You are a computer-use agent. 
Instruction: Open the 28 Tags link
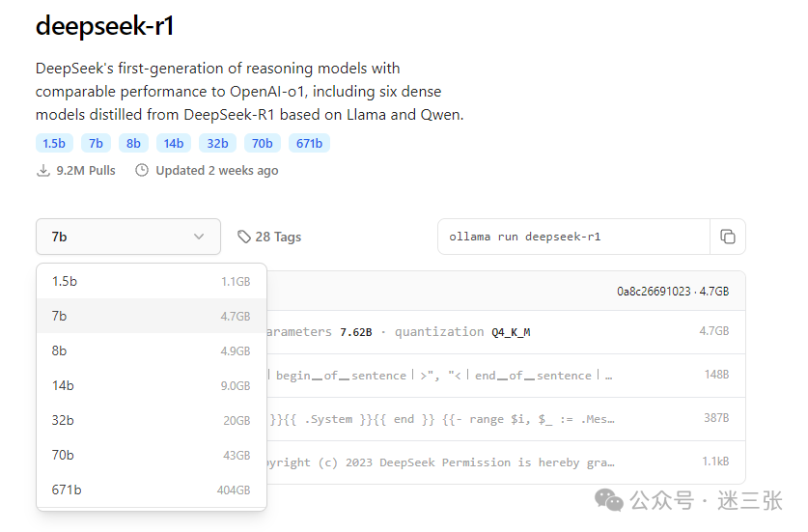(278, 237)
